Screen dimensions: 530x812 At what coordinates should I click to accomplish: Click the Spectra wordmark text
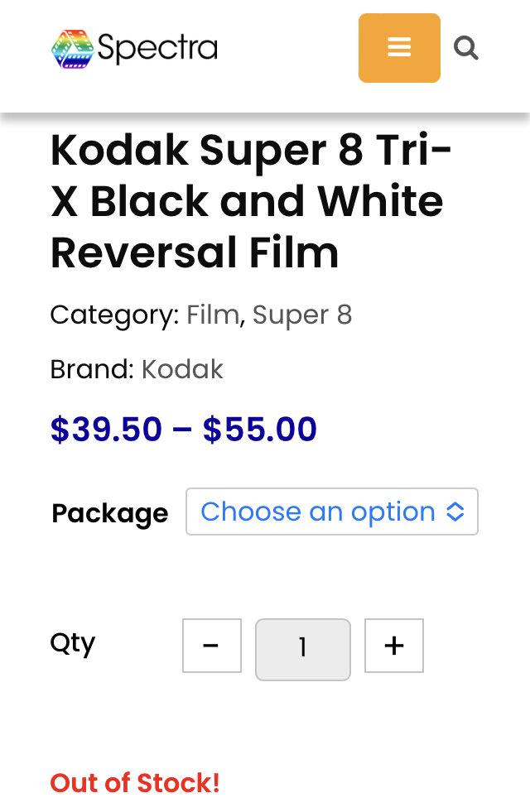[x=157, y=48]
